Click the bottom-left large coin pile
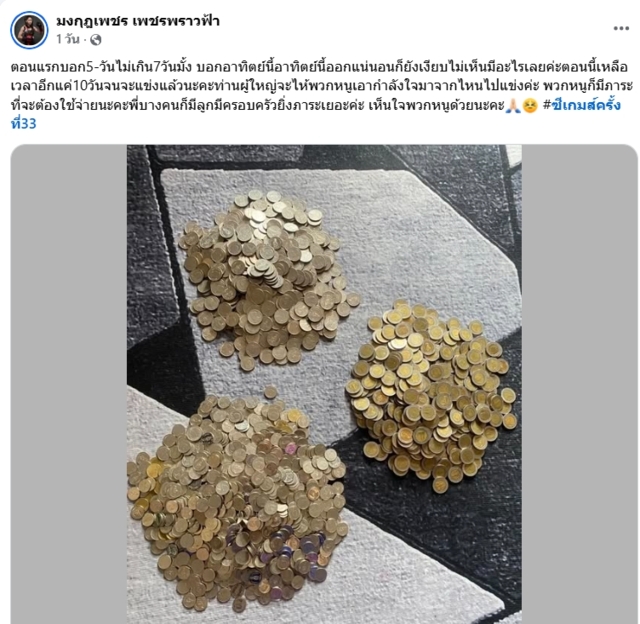Viewport: 640px width, 624px height. click(x=237, y=504)
